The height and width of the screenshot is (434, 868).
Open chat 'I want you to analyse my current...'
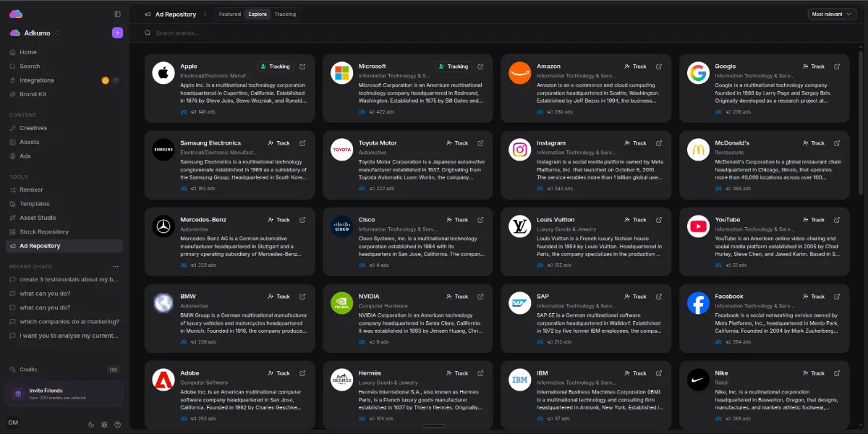coord(64,336)
